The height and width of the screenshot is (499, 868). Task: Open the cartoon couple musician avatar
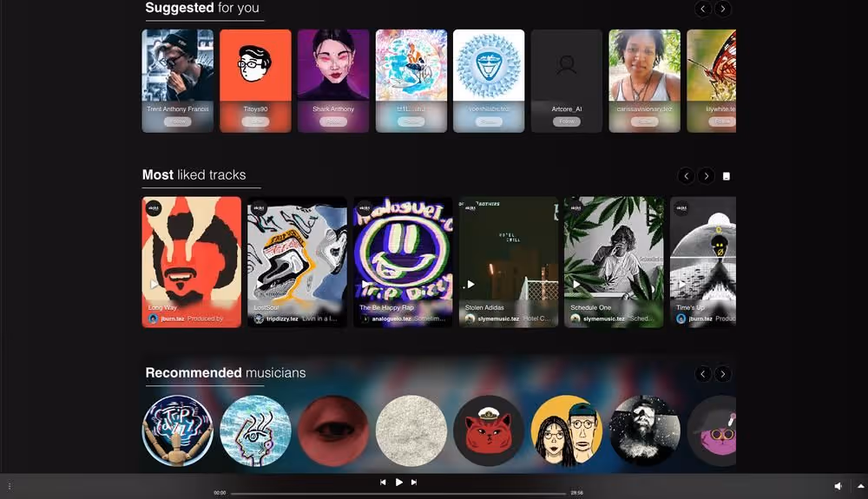tap(566, 430)
